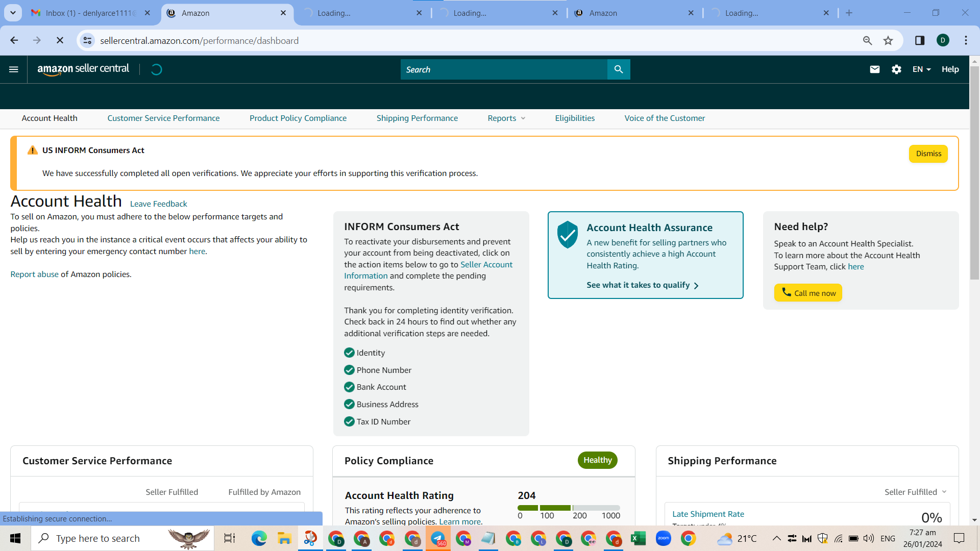This screenshot has height=551, width=980.
Task: Click the Phone Number verification item
Action: [378, 370]
